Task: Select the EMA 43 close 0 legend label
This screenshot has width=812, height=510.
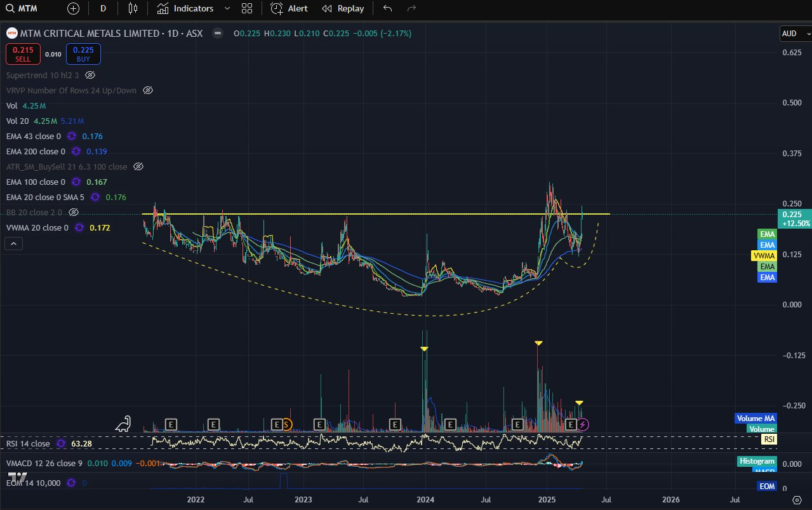Action: coord(34,136)
